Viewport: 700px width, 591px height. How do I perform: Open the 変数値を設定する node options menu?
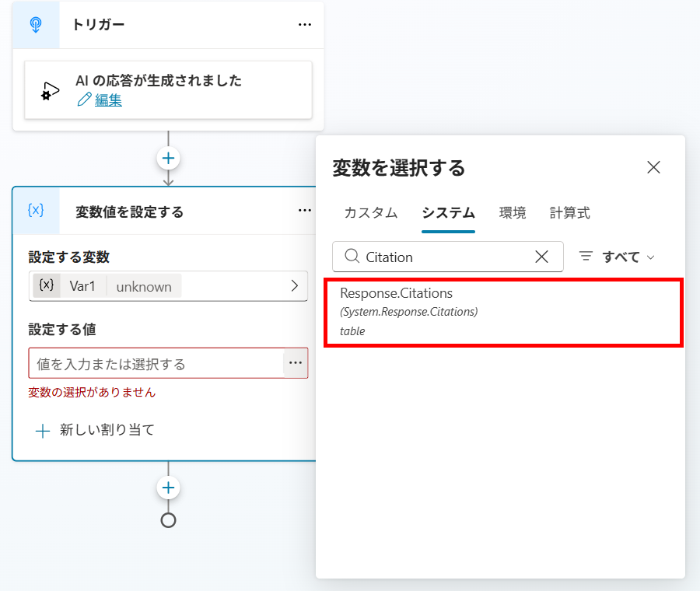point(305,210)
